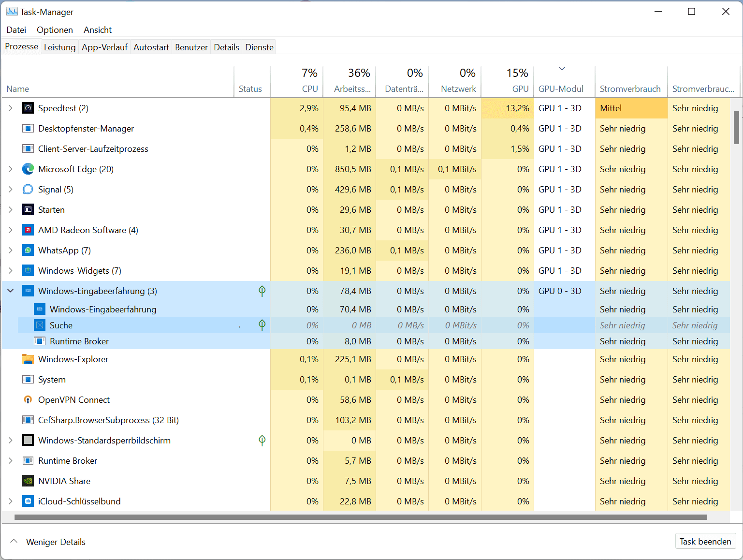Expand the Starten process group
This screenshot has height=560, width=743.
[x=11, y=210]
